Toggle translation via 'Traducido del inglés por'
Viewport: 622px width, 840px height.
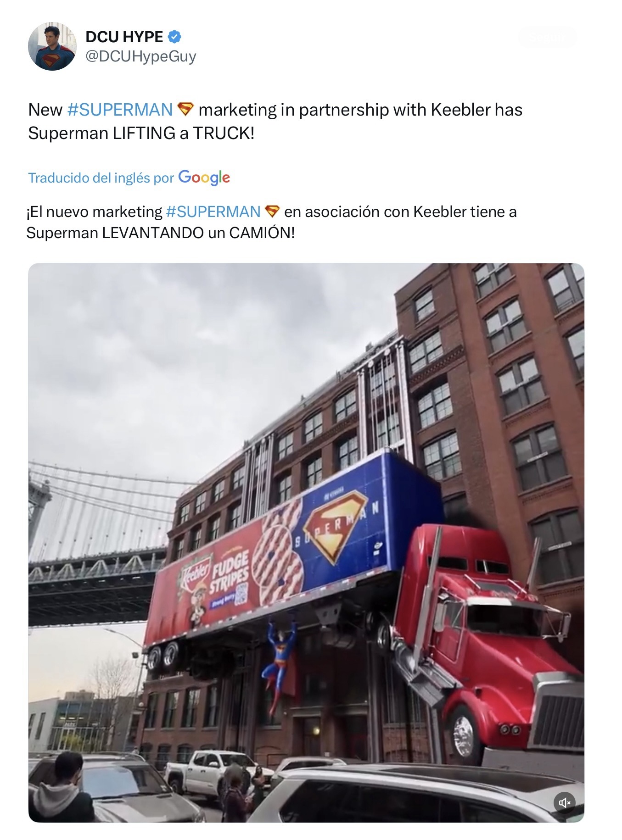tap(101, 178)
